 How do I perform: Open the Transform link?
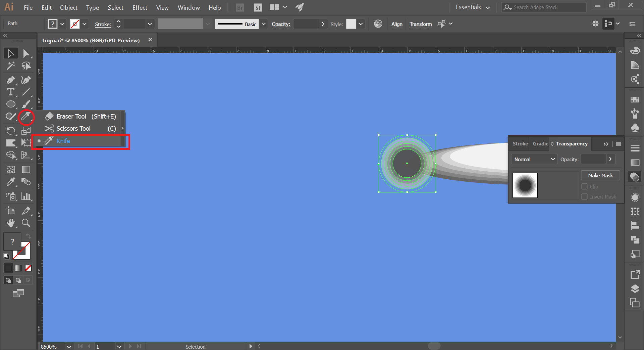click(x=421, y=24)
